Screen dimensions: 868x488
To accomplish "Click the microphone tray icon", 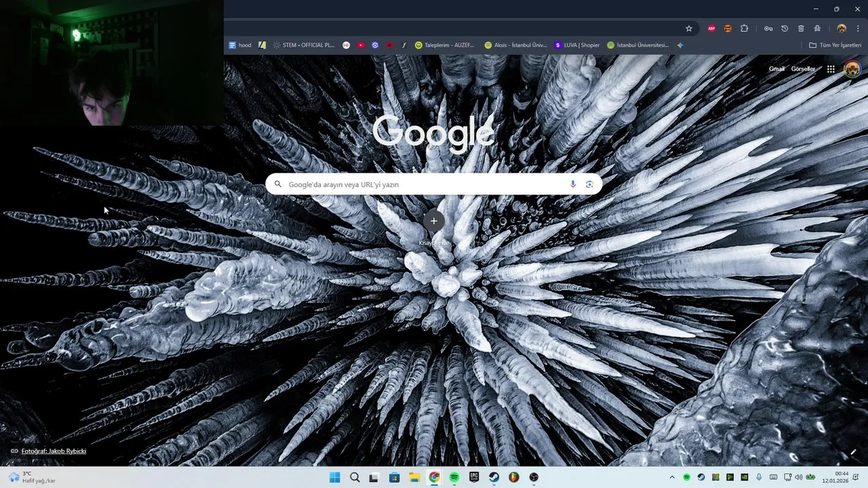I will tap(759, 477).
